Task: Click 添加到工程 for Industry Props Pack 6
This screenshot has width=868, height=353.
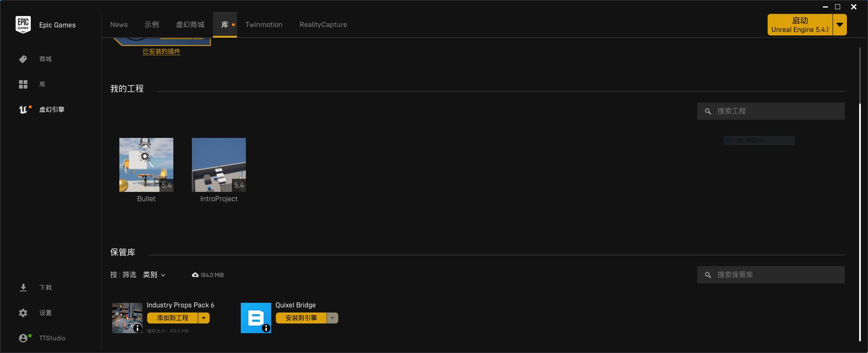Action: tap(173, 318)
